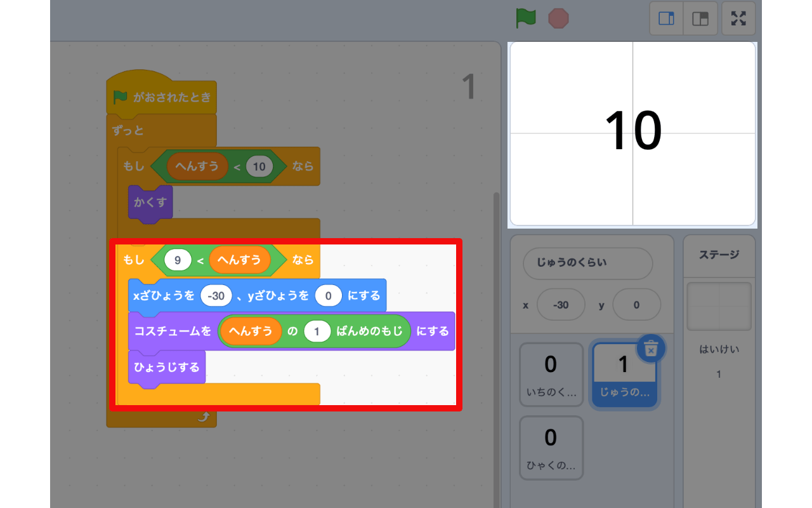Click the かくす hide block
Screen dimensions: 812x508
(150, 203)
